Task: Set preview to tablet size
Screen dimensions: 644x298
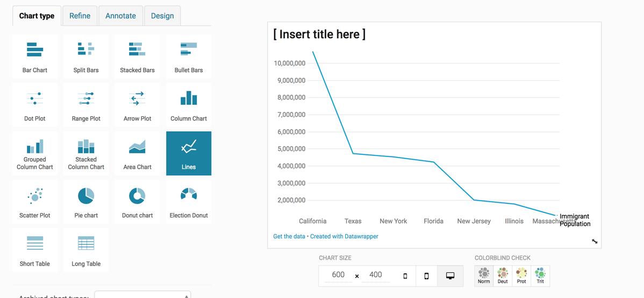Action: pos(426,276)
